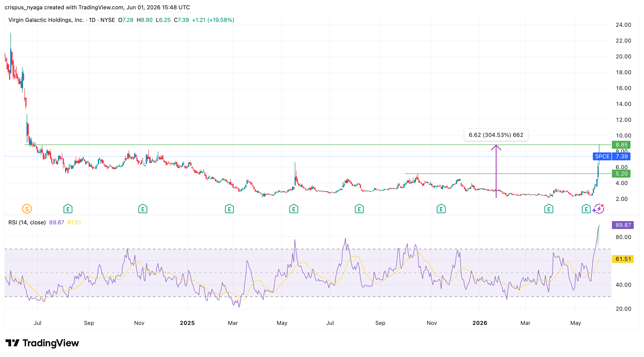Click the measurement tooltip '6.62 (304.53%) 662'
This screenshot has width=644, height=357.
pyautogui.click(x=496, y=135)
